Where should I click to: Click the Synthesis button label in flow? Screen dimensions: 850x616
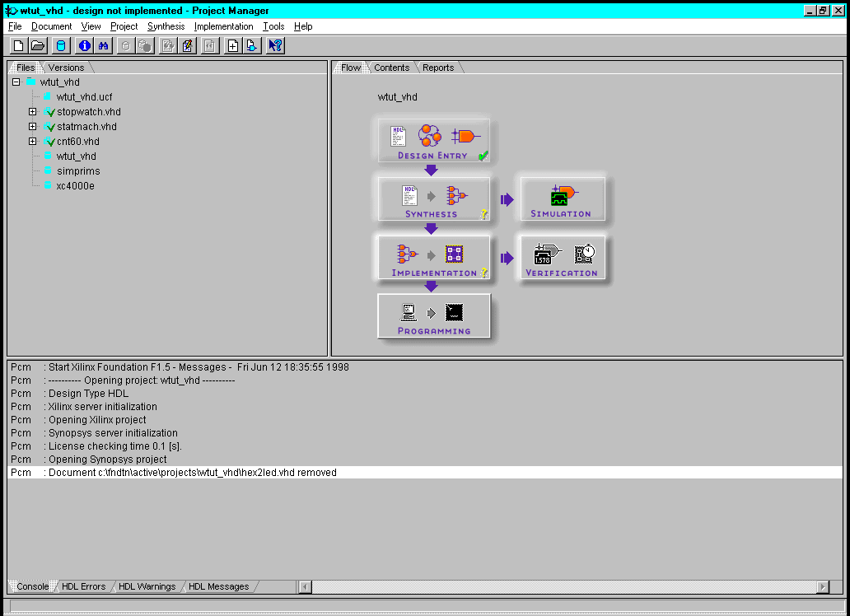click(x=431, y=214)
